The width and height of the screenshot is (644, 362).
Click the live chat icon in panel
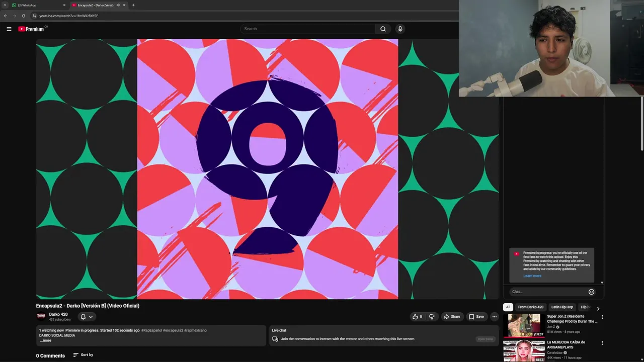pyautogui.click(x=275, y=339)
